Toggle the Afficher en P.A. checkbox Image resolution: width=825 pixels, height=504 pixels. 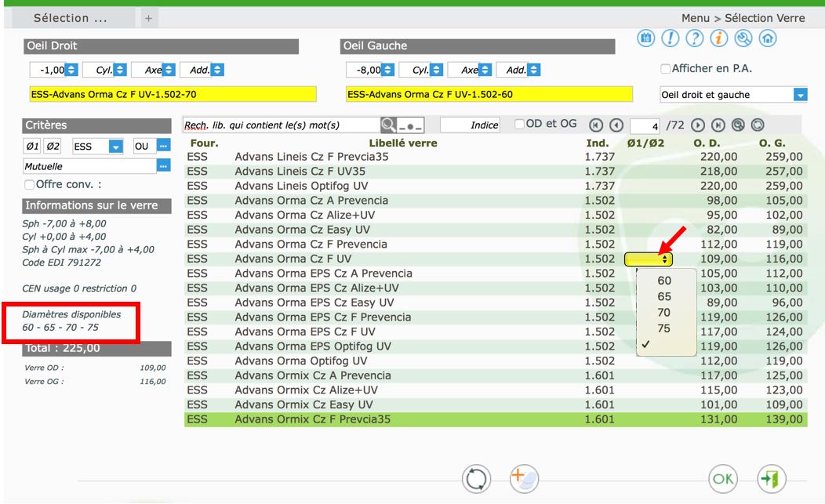pyautogui.click(x=666, y=69)
